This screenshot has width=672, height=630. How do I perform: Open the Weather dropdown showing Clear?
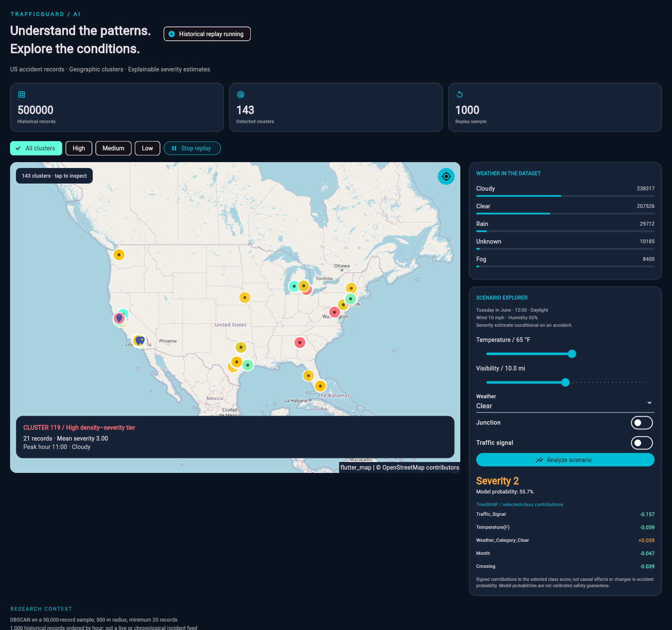coord(565,402)
